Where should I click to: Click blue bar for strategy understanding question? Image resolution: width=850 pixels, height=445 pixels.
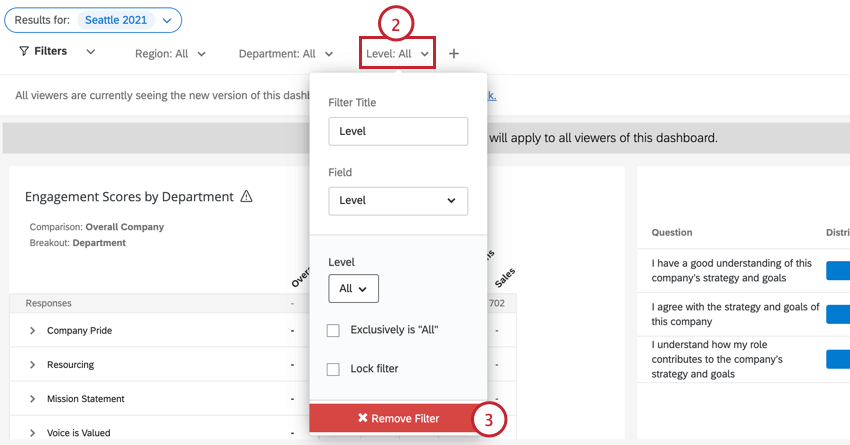tap(838, 270)
